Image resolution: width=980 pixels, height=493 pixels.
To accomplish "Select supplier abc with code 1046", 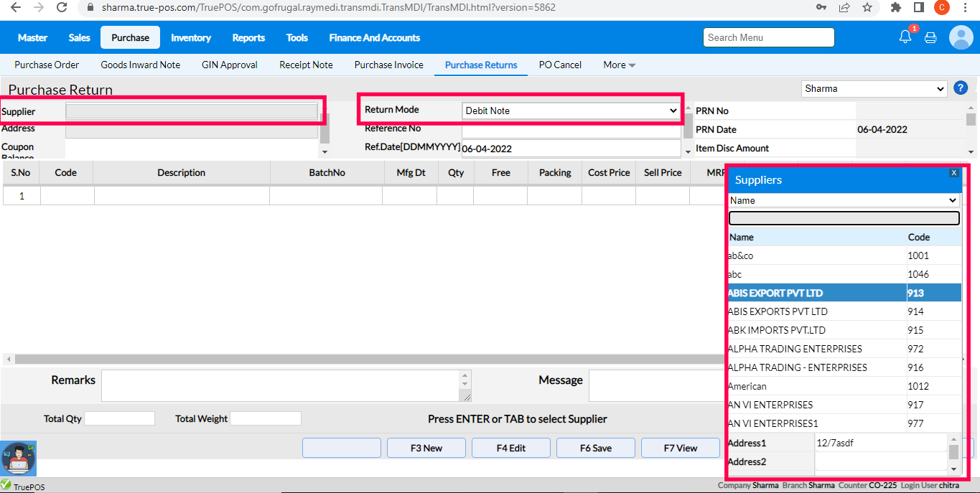I will 844,274.
